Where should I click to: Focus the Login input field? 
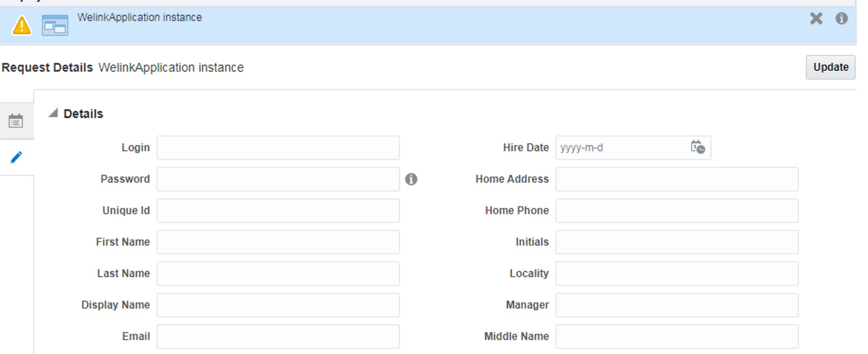click(x=278, y=148)
